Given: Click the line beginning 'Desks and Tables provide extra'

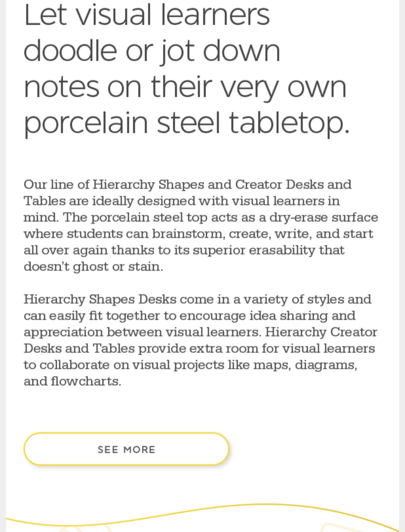Looking at the screenshot, I should (x=199, y=348).
